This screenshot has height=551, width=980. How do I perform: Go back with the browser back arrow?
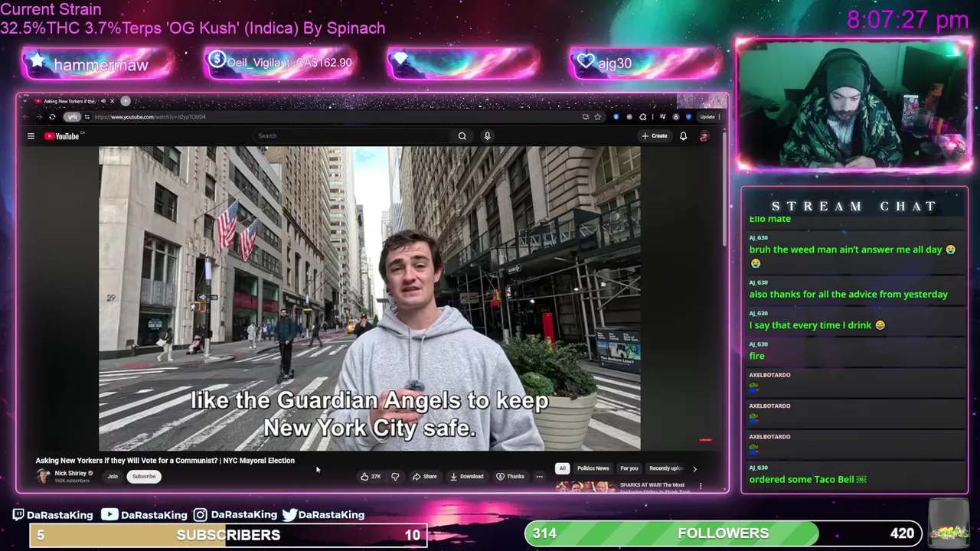[x=25, y=117]
